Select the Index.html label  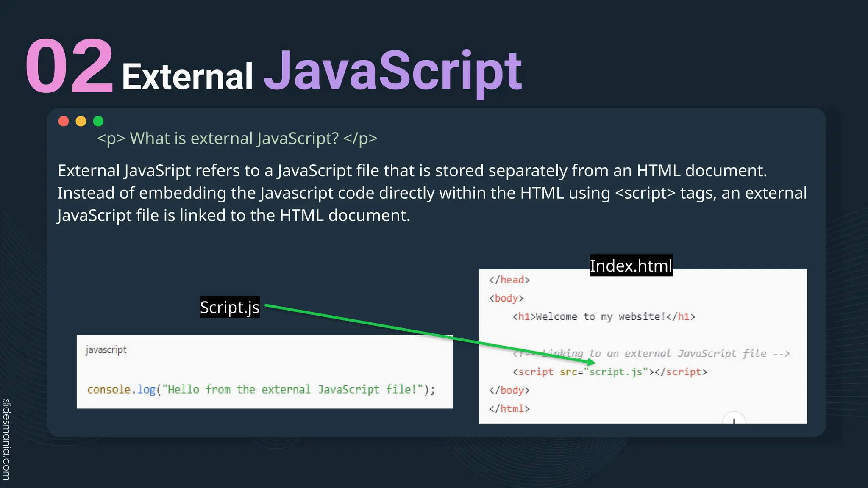tap(631, 266)
